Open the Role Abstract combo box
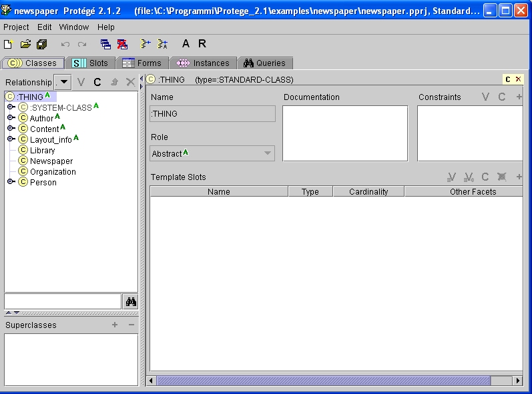Viewport: 532px width, 394px height. [x=212, y=153]
